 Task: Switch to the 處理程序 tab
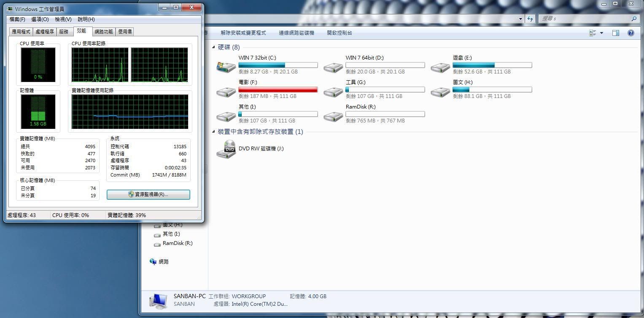click(x=45, y=32)
